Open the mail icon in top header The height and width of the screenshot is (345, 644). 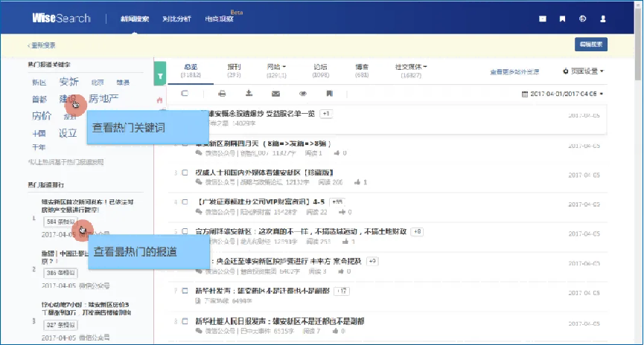coord(543,19)
